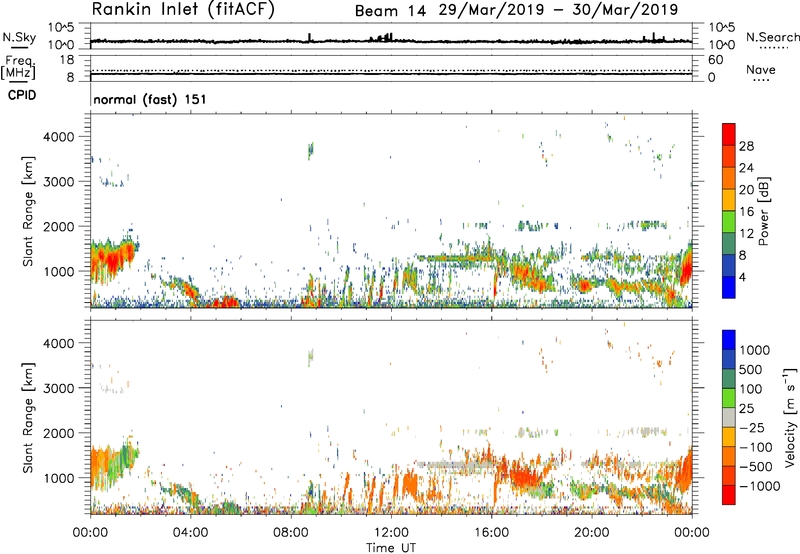Click the 'Freq. [MHz]' label
This screenshot has width=800, height=554.
[18, 68]
